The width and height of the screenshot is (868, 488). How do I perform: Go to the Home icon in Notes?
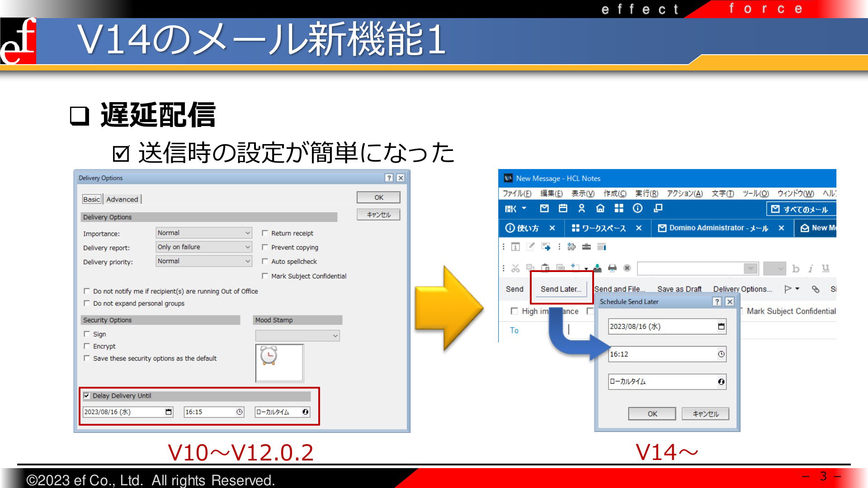click(600, 208)
